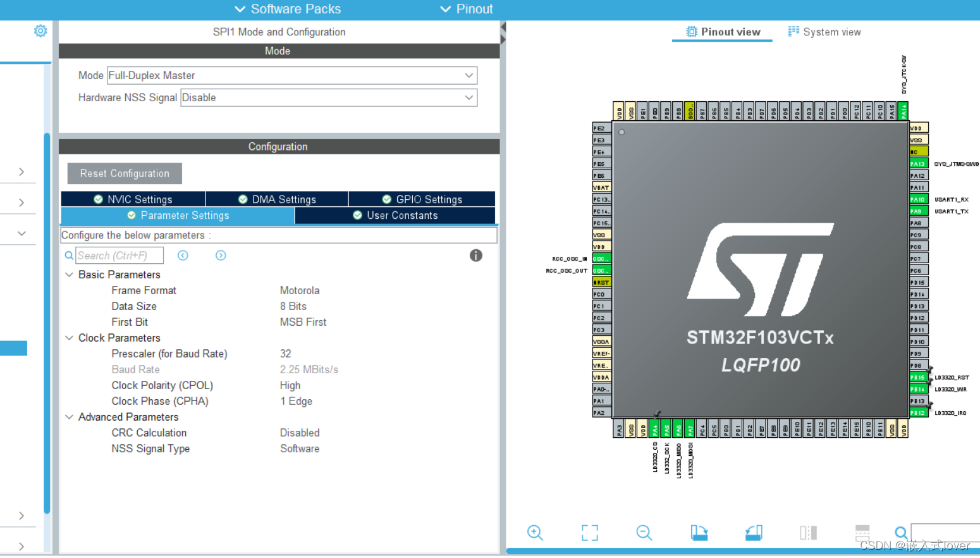The width and height of the screenshot is (980, 558).
Task: Click the Data Size value 8 Bits
Action: point(293,306)
